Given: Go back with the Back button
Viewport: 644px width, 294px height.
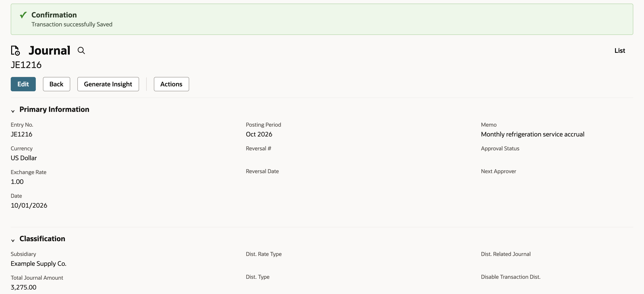Looking at the screenshot, I should 57,84.
